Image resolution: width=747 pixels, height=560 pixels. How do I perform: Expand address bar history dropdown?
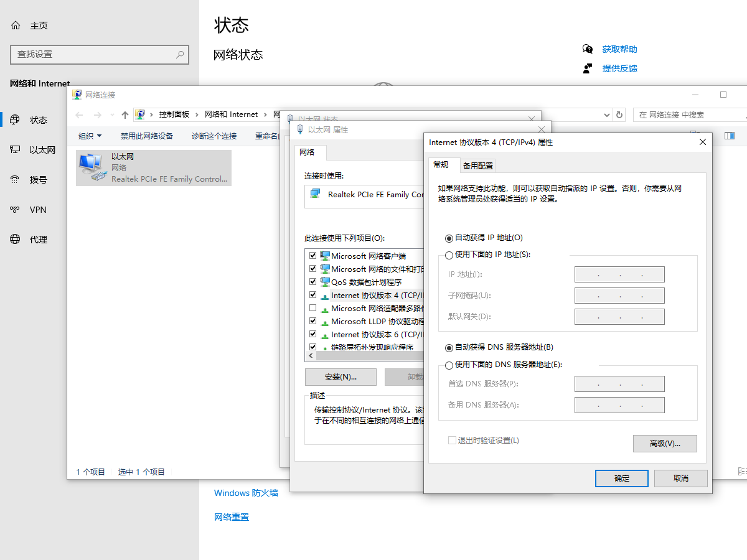(x=608, y=115)
